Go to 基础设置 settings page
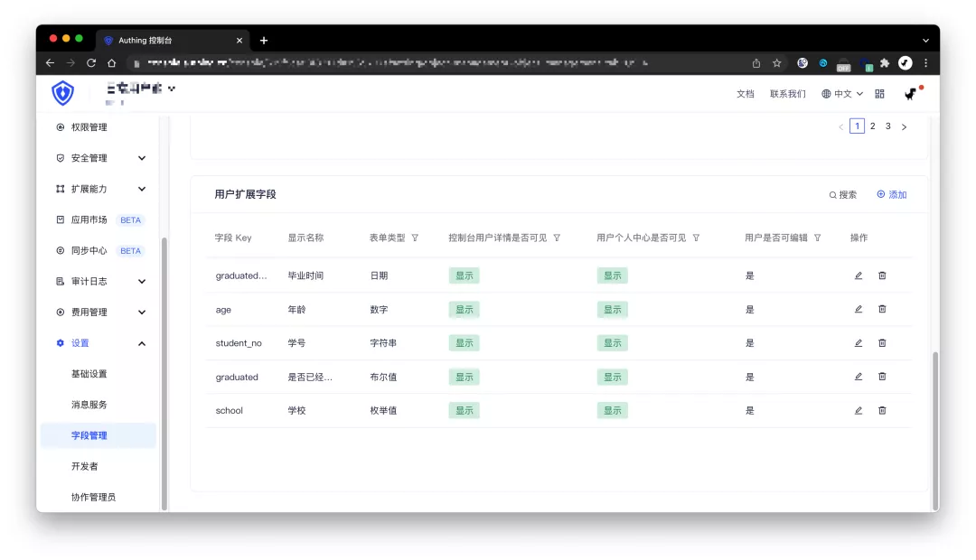976x560 pixels. tap(89, 374)
